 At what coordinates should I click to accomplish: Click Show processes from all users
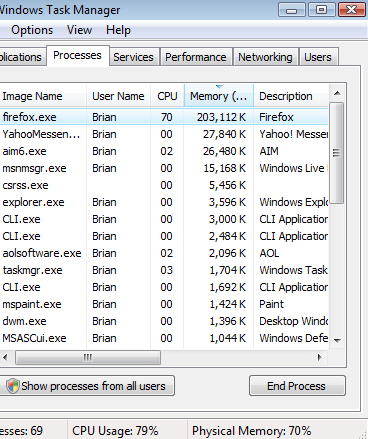[87, 386]
